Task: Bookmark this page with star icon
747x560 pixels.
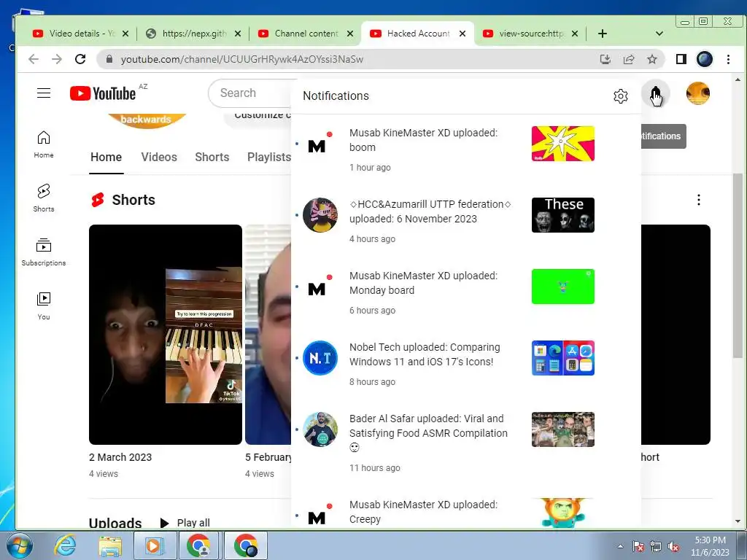Action: [x=651, y=59]
